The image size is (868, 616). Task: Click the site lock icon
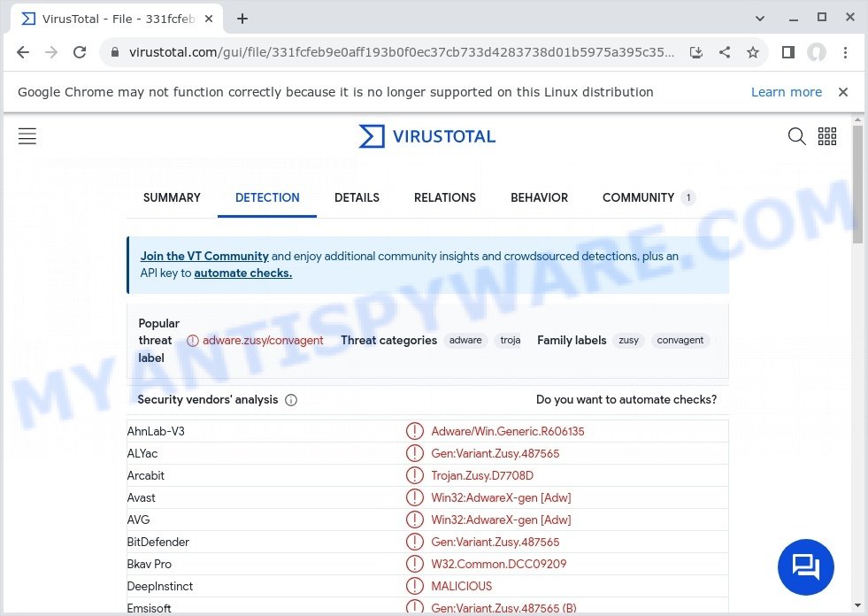point(115,52)
